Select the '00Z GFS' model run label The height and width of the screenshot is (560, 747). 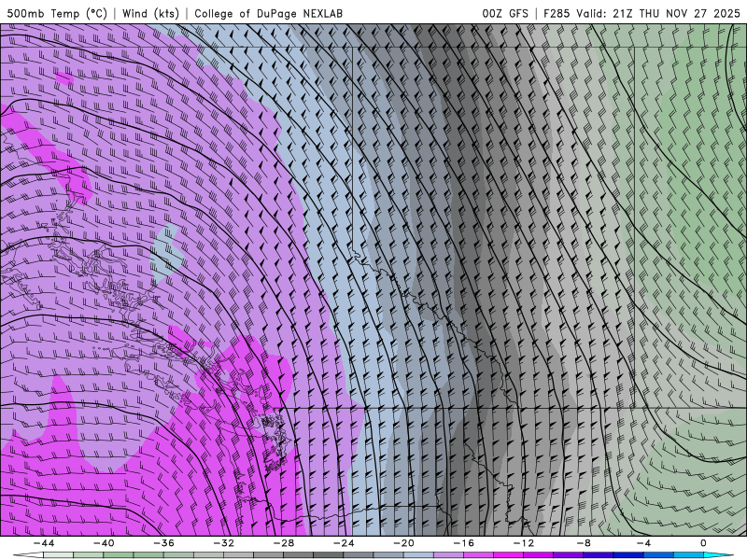[505, 13]
